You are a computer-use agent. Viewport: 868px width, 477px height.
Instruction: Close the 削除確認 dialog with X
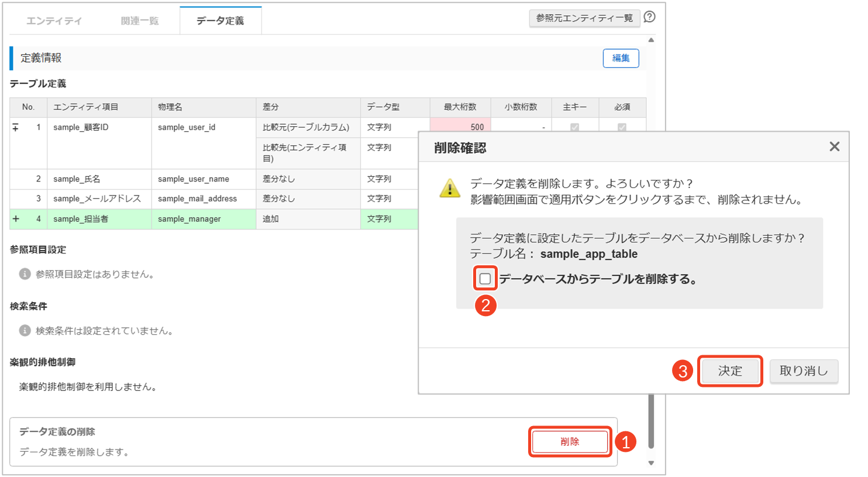click(834, 146)
